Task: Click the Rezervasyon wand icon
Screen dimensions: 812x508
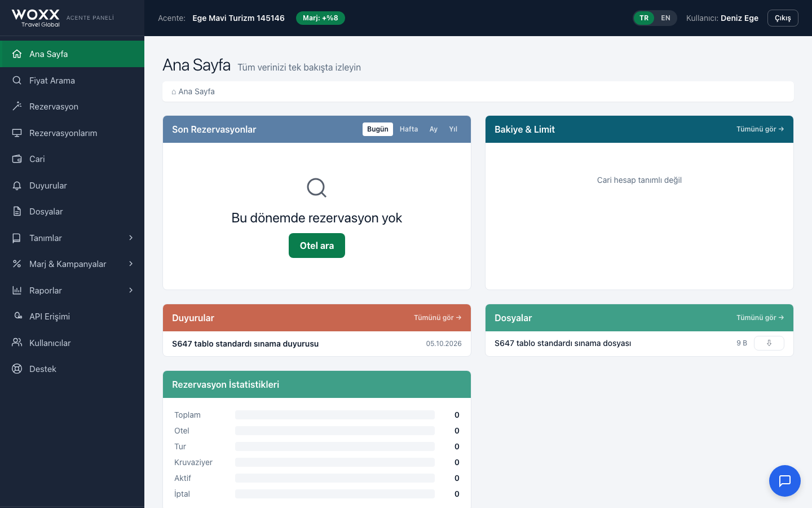Action: click(x=17, y=107)
